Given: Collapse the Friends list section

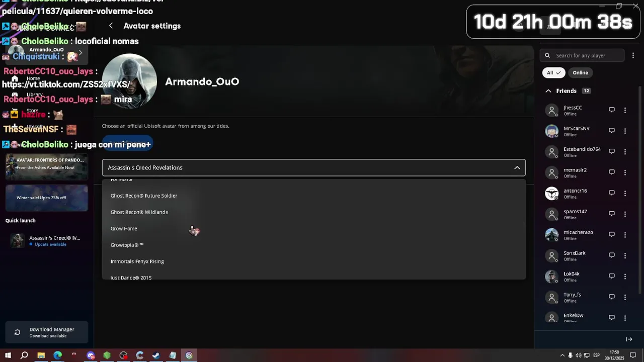Looking at the screenshot, I should pos(548,91).
